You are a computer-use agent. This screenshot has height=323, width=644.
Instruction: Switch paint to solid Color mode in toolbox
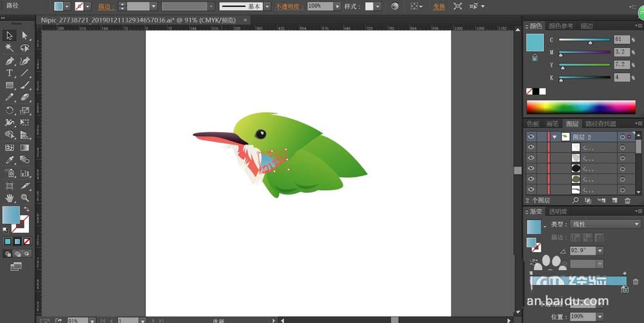[8, 242]
